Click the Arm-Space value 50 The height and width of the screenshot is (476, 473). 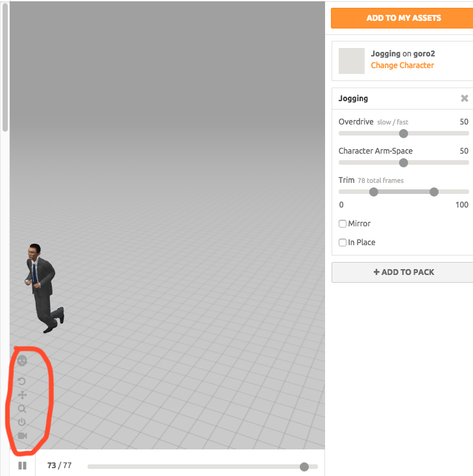(464, 151)
